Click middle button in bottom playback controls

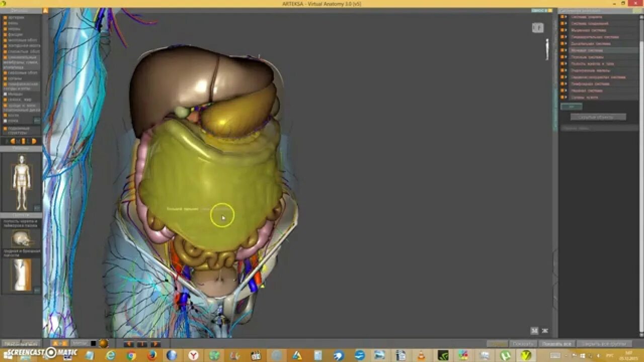(142, 344)
